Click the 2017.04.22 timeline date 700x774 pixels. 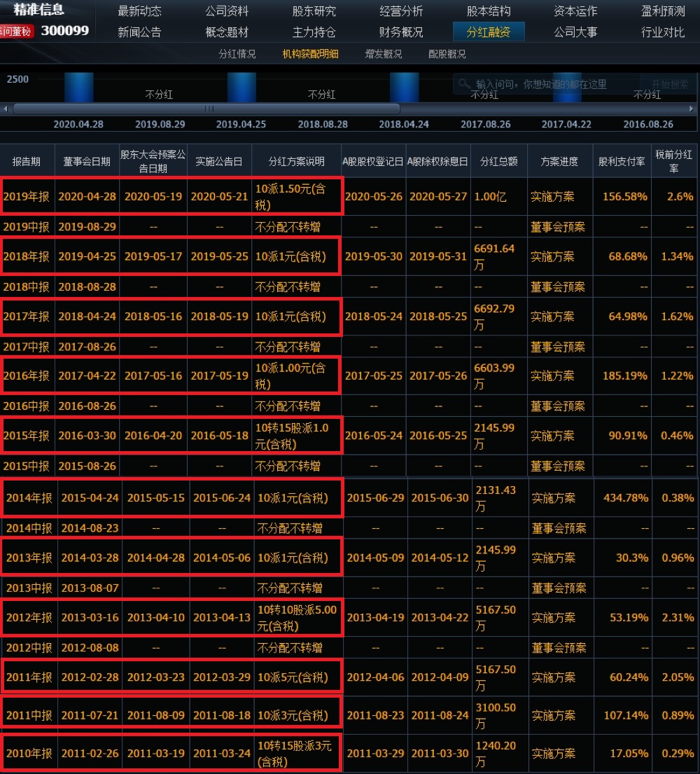point(566,124)
